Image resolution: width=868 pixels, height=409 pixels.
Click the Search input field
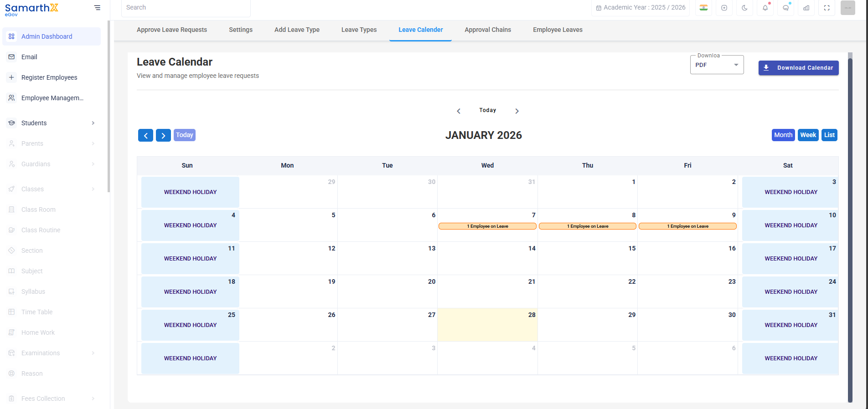[186, 8]
